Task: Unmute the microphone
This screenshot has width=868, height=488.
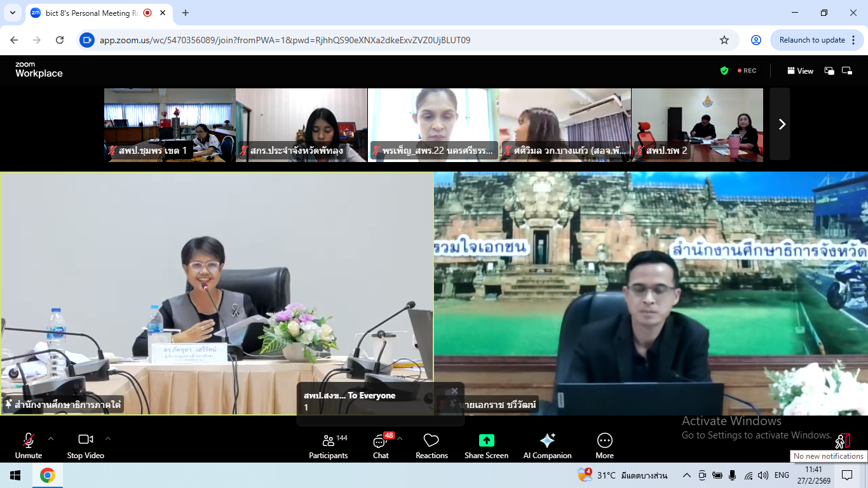Action: point(29,446)
